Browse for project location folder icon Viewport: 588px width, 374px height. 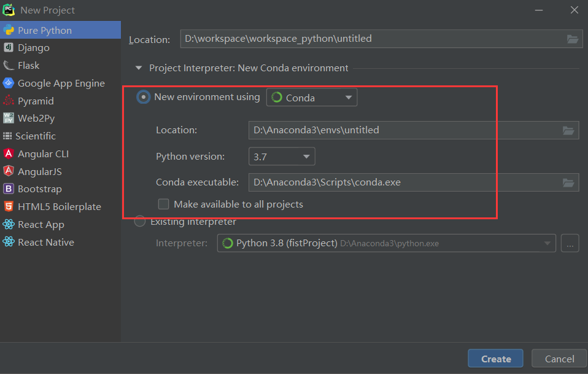coord(572,39)
